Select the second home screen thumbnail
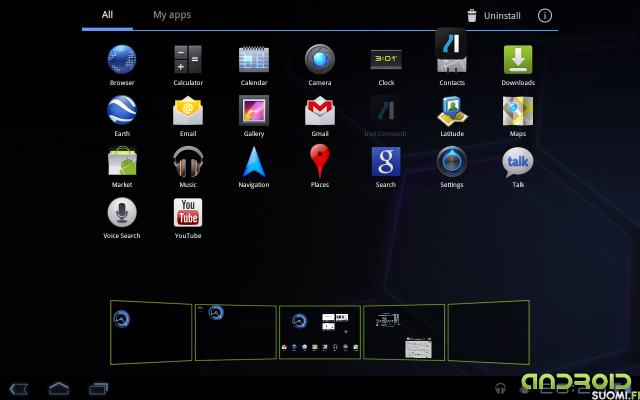This screenshot has width=640, height=400. 236,333
